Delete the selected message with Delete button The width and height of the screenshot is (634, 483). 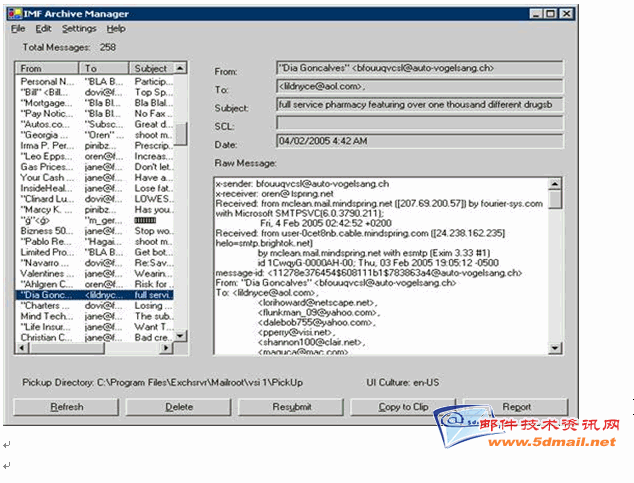coord(179,407)
